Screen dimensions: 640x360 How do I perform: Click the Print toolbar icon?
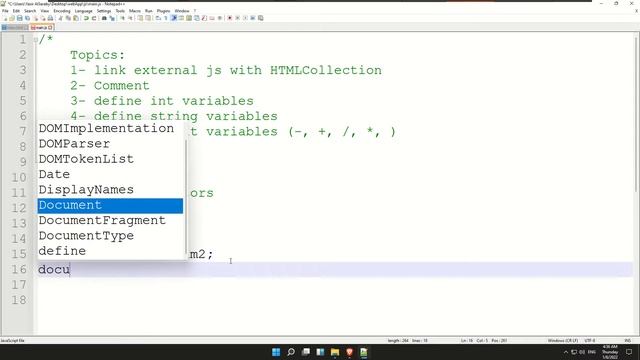(50, 18)
